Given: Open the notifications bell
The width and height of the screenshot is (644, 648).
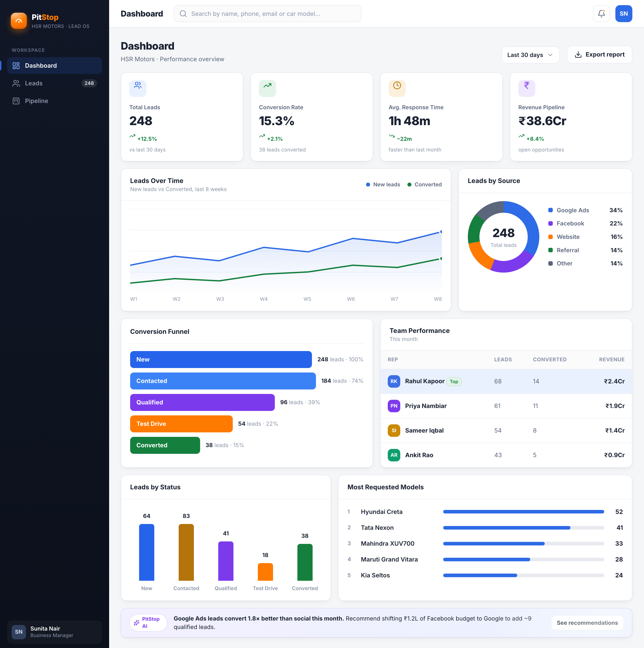Looking at the screenshot, I should 601,14.
